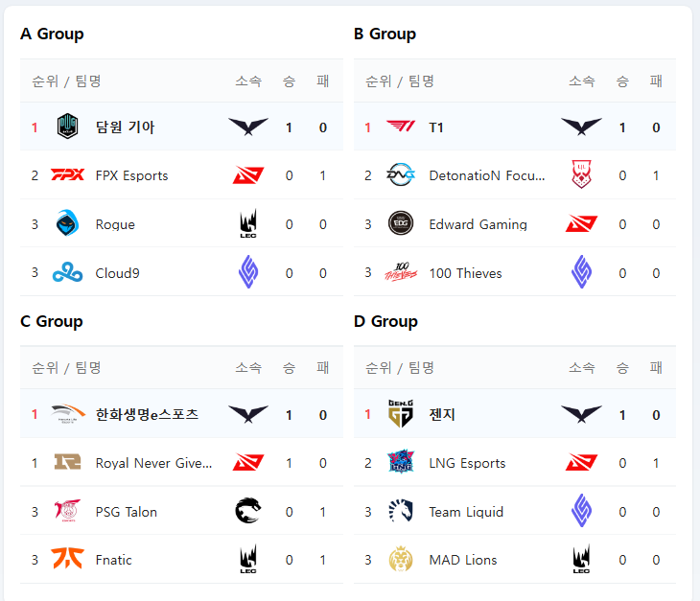The height and width of the screenshot is (601, 700).
Task: Click the T1 team logo
Action: tap(400, 127)
